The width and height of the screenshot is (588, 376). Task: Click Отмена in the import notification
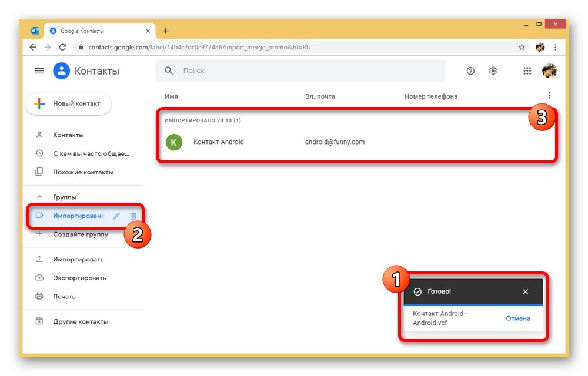point(518,318)
